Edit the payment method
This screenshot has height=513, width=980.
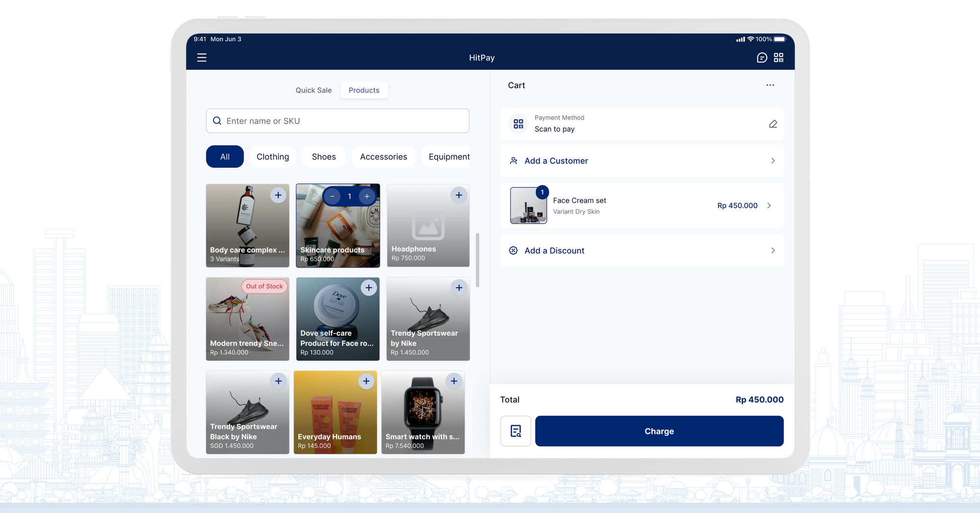click(x=773, y=124)
